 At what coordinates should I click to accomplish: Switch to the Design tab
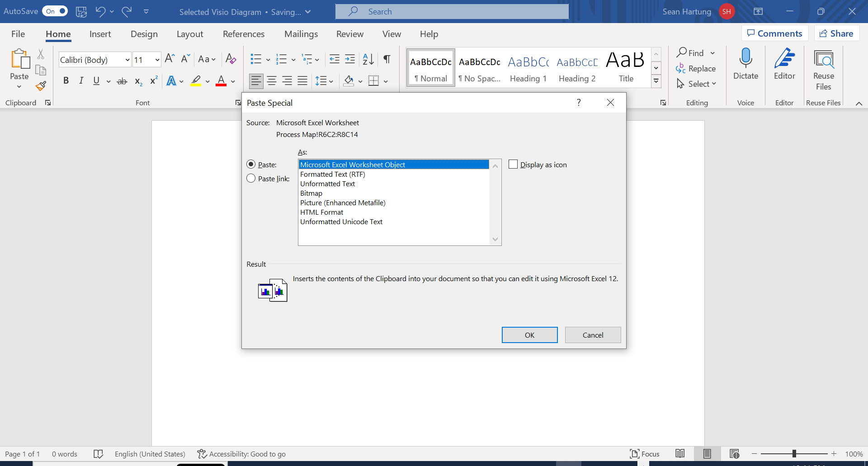144,34
